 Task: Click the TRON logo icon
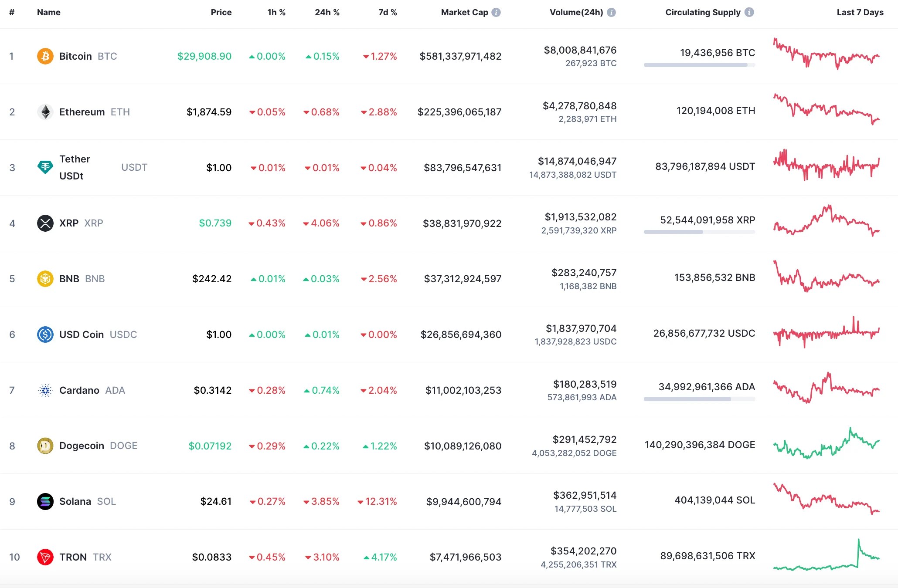coord(45,557)
